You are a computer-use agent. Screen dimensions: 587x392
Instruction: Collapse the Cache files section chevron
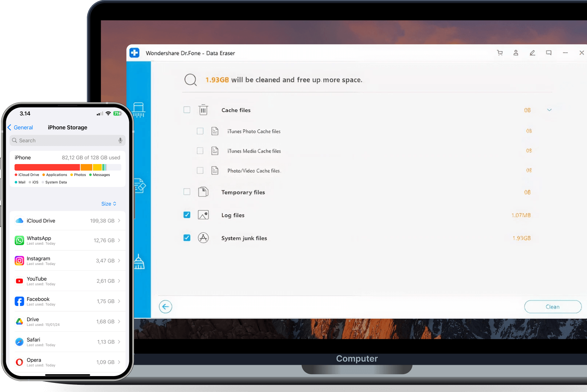pos(549,110)
